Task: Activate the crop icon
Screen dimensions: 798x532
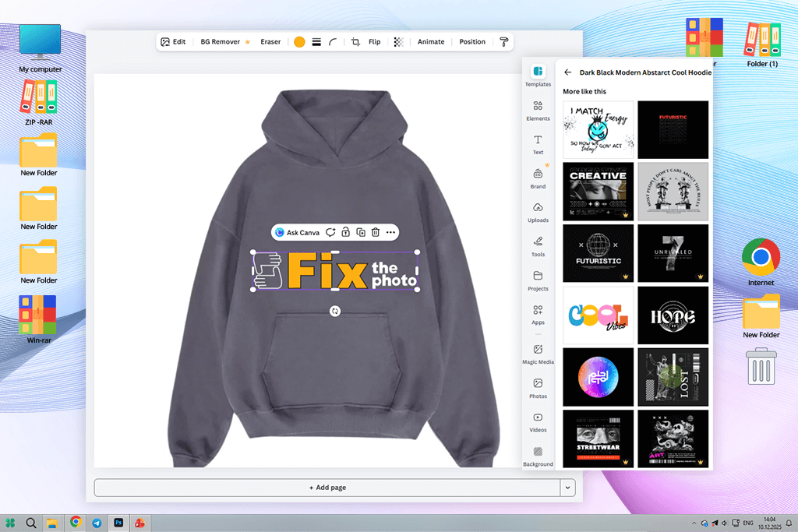Action: 355,42
